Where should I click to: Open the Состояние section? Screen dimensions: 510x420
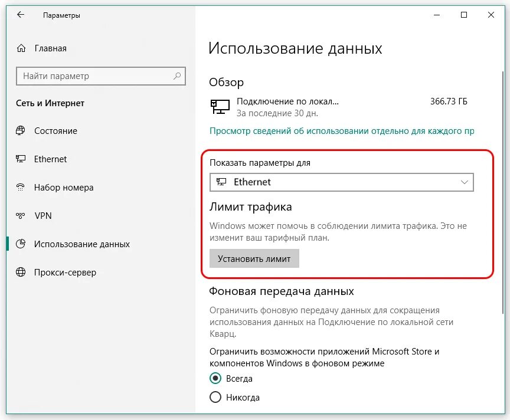click(55, 131)
